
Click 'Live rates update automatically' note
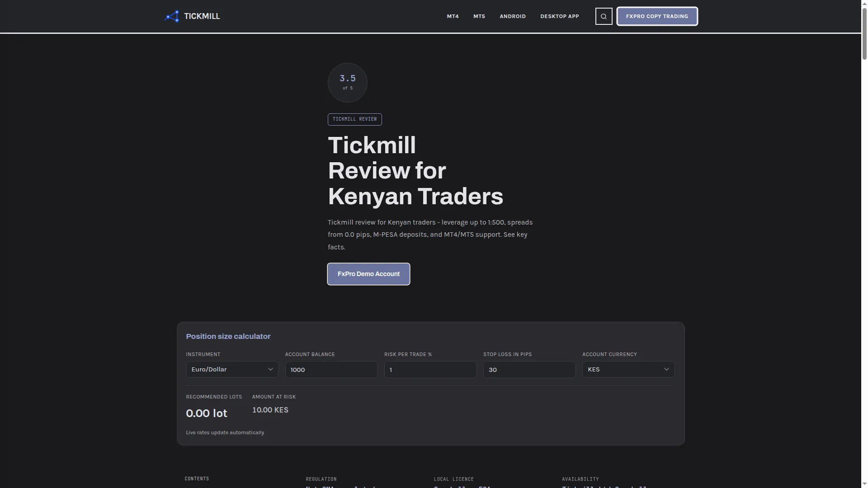click(x=225, y=432)
